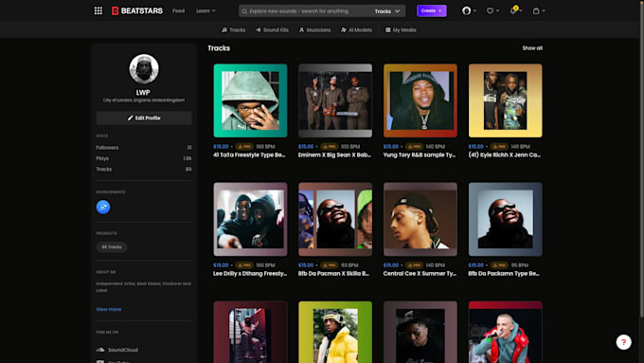Click $15.00 price on Central Cee X Summer
644x363 pixels.
click(x=391, y=265)
